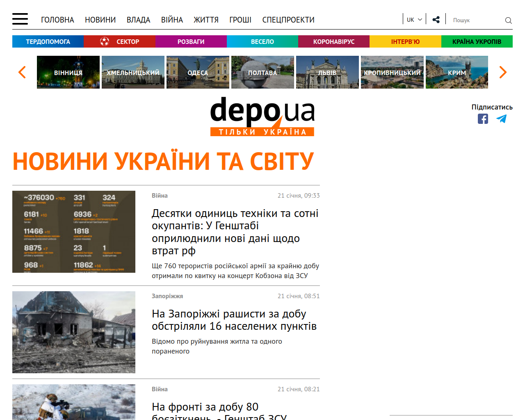525x420 pixels.
Task: Show next cities with right arrow
Action: point(503,72)
